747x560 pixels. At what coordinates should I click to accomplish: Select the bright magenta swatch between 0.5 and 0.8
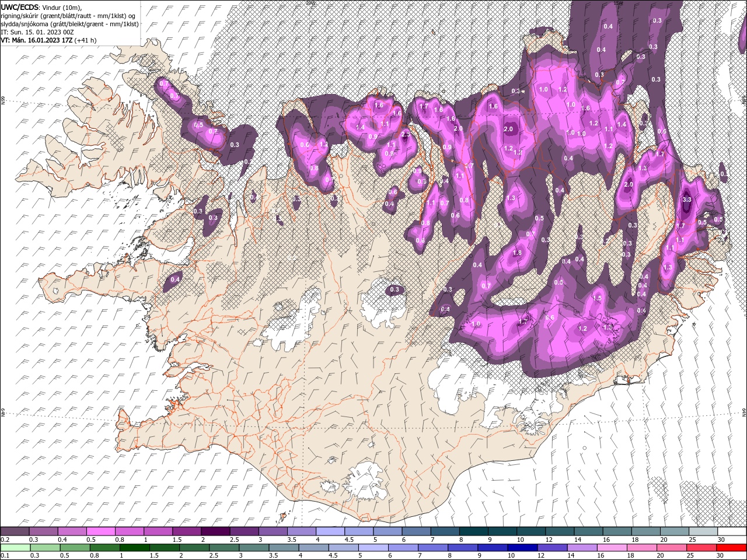tap(100, 531)
